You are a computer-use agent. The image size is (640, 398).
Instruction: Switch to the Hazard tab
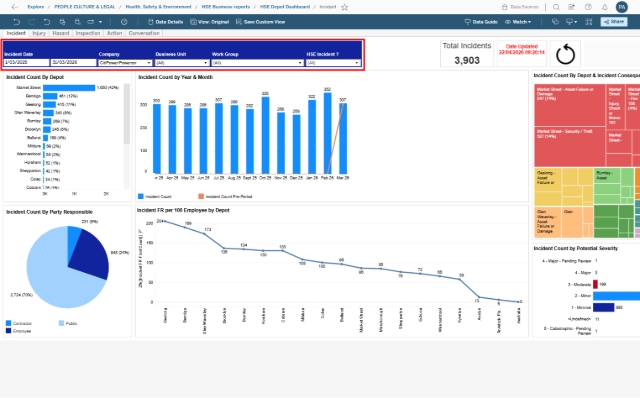click(x=60, y=33)
